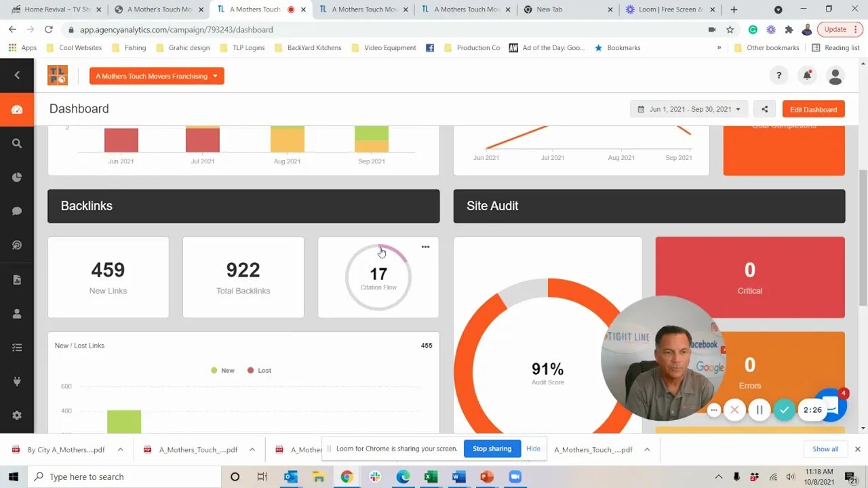The width and height of the screenshot is (868, 488).
Task: Pause the Loom recording
Action: tap(759, 409)
